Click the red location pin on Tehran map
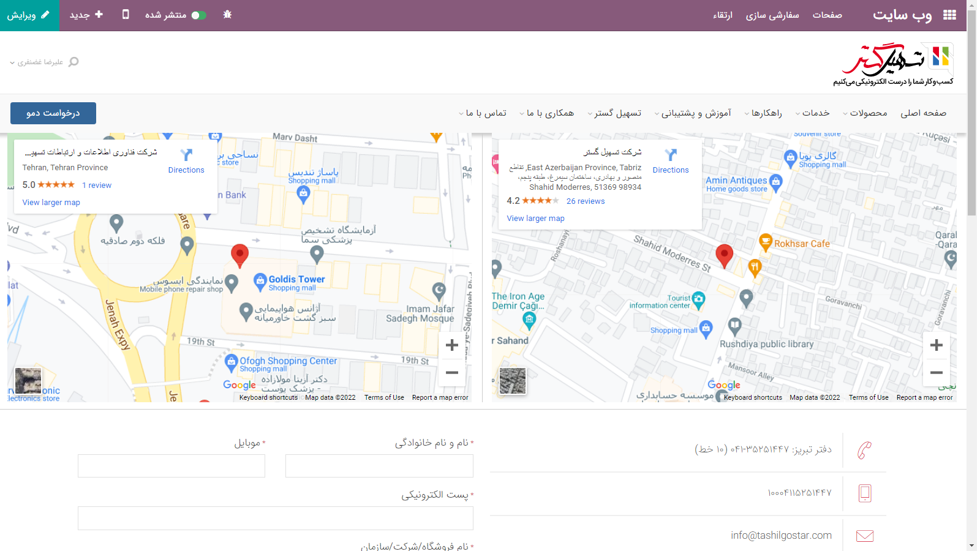This screenshot has width=980, height=551. [239, 255]
